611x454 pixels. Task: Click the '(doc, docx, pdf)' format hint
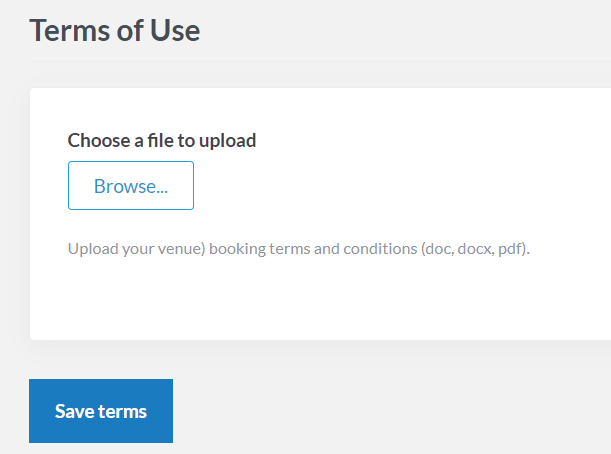coord(475,249)
